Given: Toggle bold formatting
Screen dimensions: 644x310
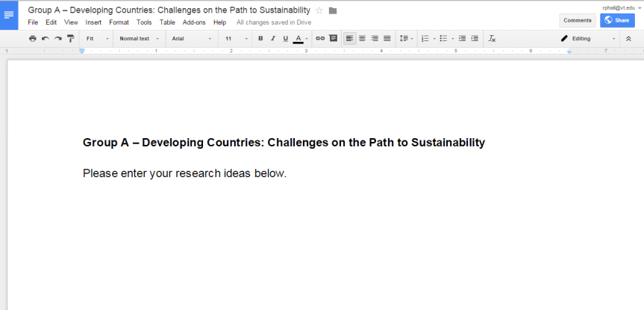Looking at the screenshot, I should 260,38.
